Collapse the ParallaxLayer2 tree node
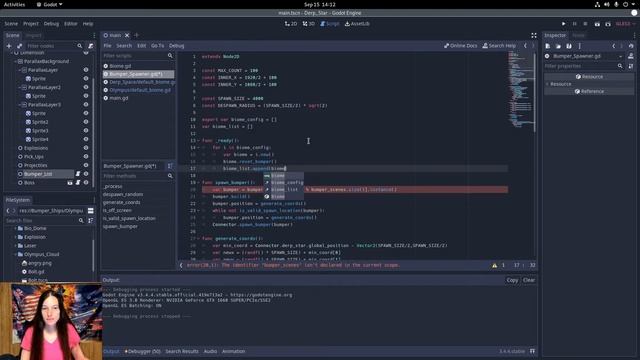Image resolution: width=640 pixels, height=360 pixels. pyautogui.click(x=20, y=87)
